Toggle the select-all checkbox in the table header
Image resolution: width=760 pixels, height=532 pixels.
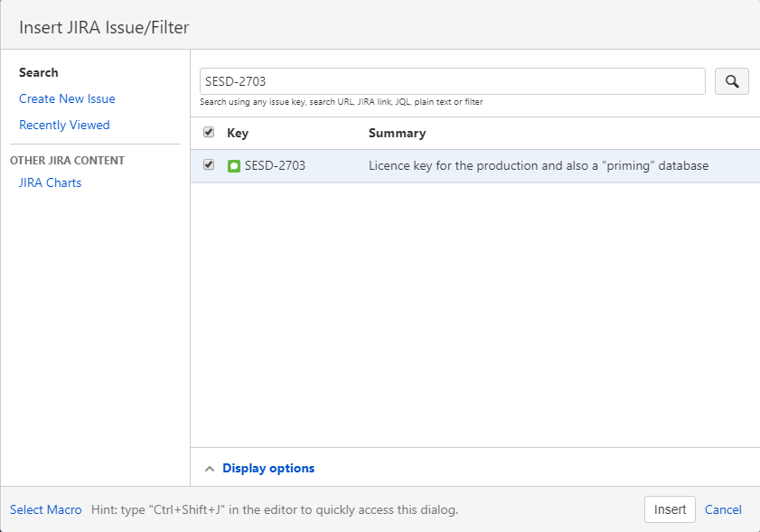[209, 132]
